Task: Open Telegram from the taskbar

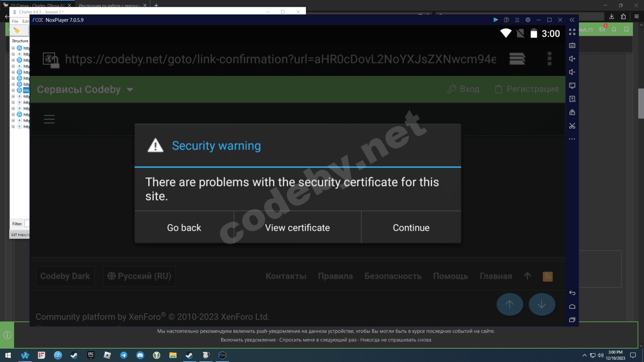Action: 124,356
